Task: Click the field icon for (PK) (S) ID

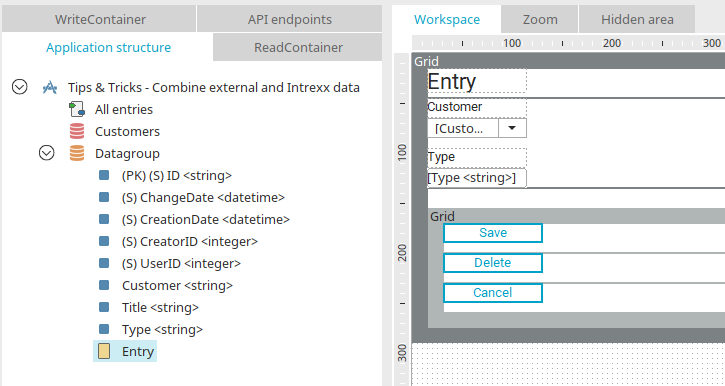Action: pos(104,175)
